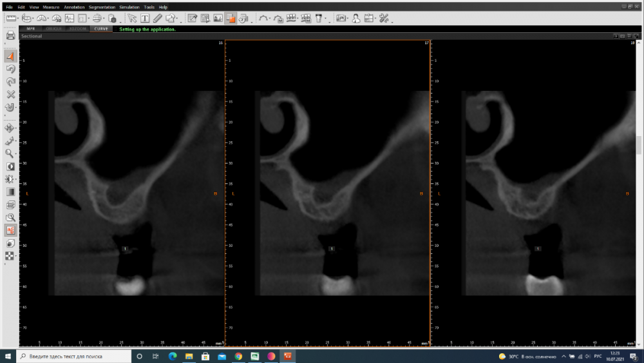Click the undo arrow in left toolbar
The width and height of the screenshot is (644, 363).
click(x=10, y=69)
